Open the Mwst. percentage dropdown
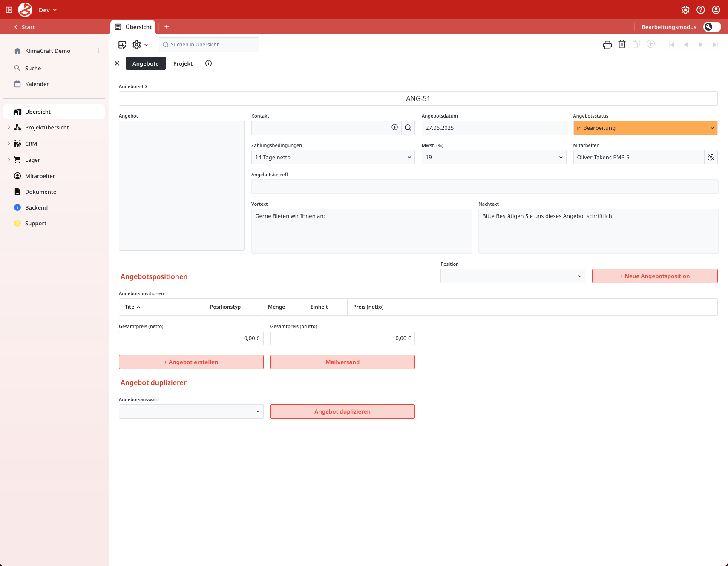 click(x=494, y=157)
